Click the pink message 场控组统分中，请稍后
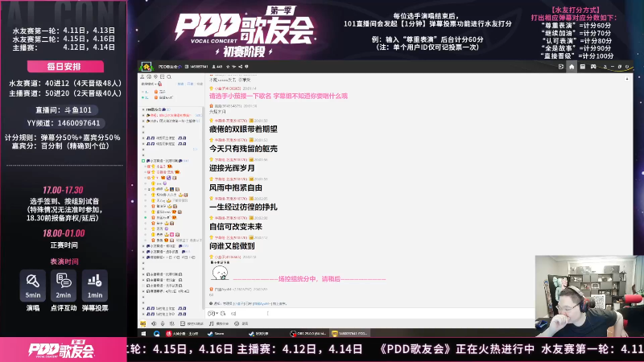Screen dimensions: 644x362 click(x=309, y=278)
